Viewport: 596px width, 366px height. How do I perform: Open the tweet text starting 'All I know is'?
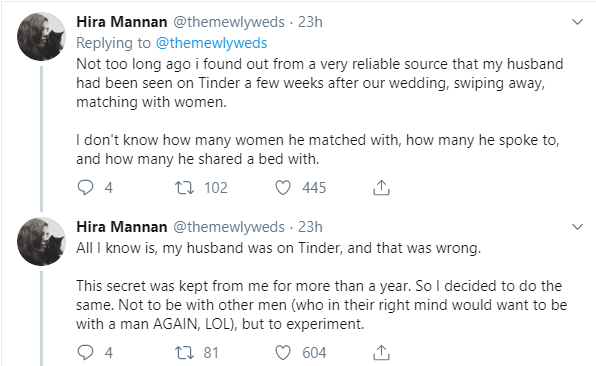coord(322,286)
